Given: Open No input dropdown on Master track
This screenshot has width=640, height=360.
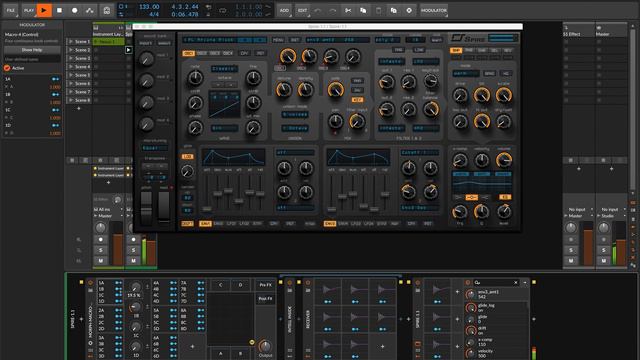Looking at the screenshot, I should pyautogui.click(x=611, y=209).
